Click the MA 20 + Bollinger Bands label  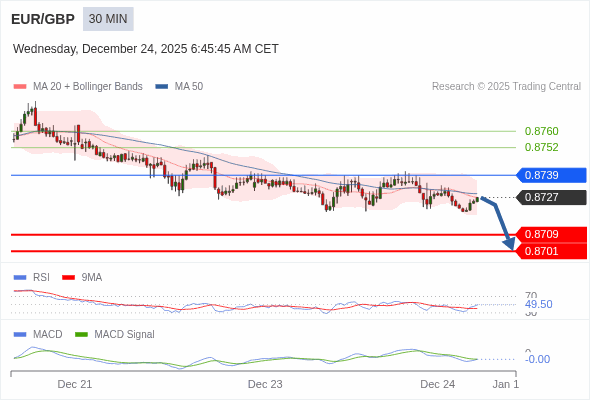88,87
